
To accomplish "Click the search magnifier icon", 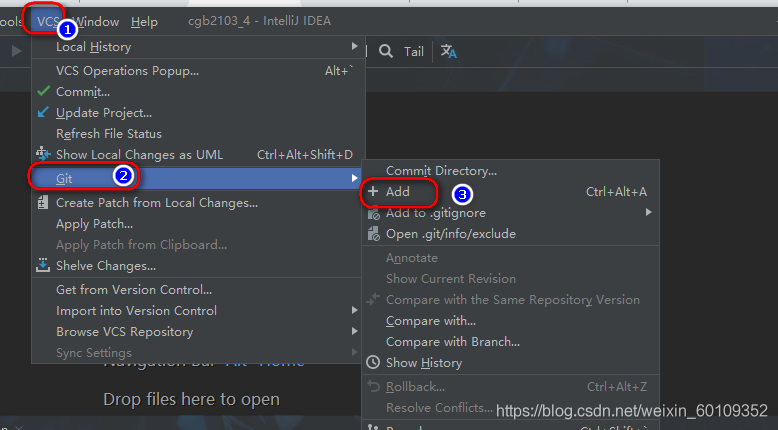I will (386, 51).
